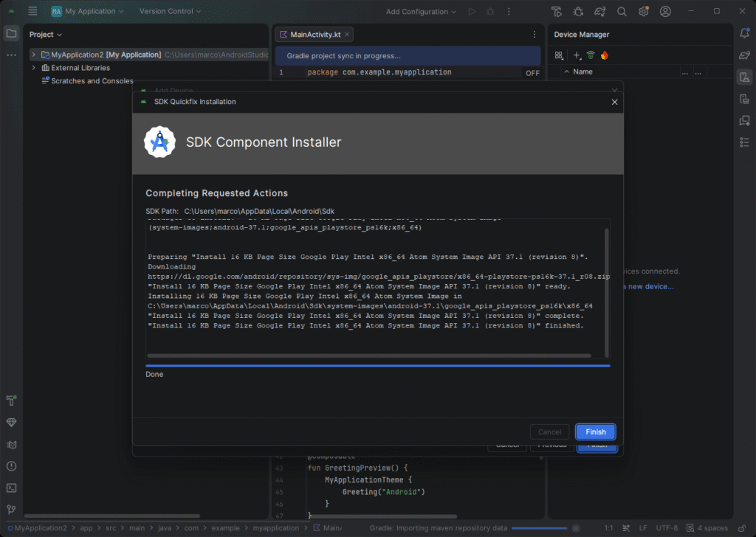Close the MainActivity.kt tab

pyautogui.click(x=347, y=35)
